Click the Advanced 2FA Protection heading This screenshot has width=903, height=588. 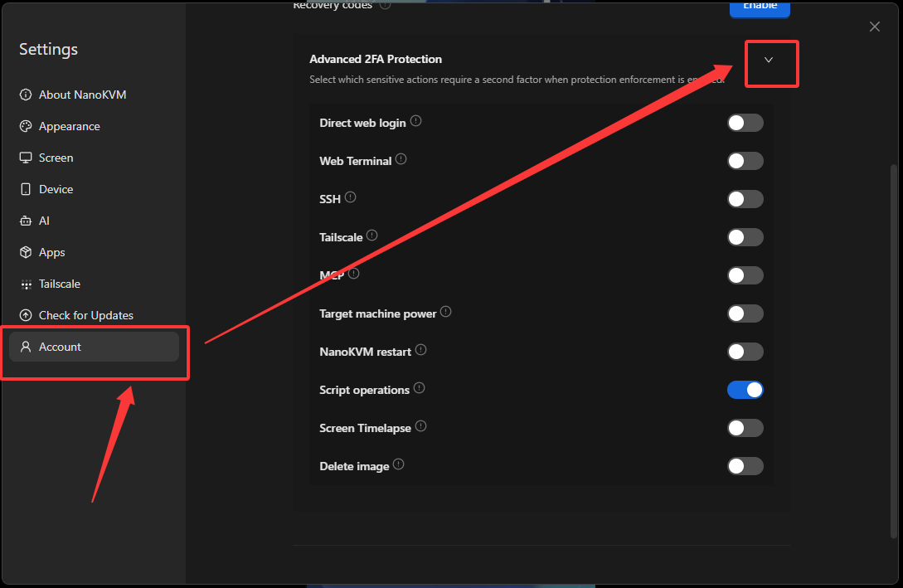pyautogui.click(x=376, y=59)
